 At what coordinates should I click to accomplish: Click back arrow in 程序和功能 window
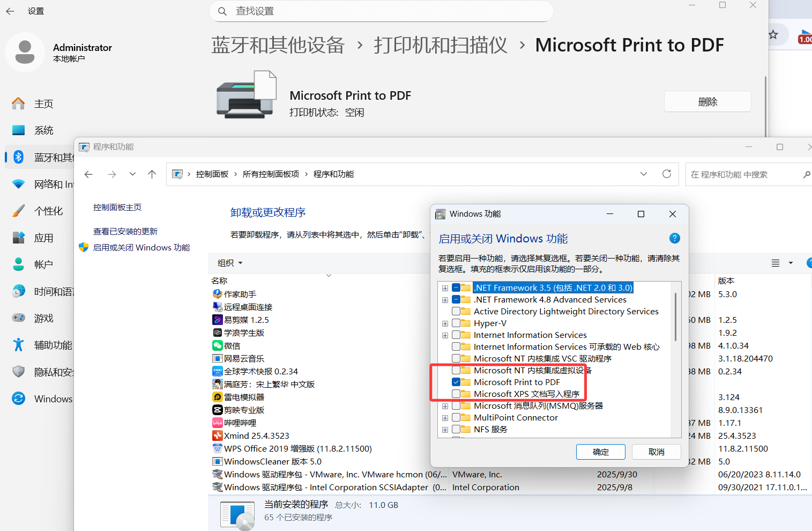88,174
